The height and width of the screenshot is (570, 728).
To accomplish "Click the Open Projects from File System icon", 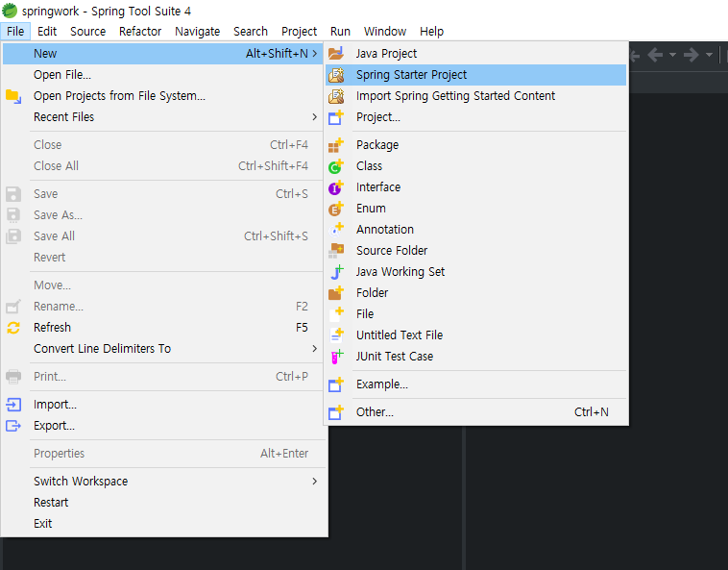I will [x=13, y=96].
